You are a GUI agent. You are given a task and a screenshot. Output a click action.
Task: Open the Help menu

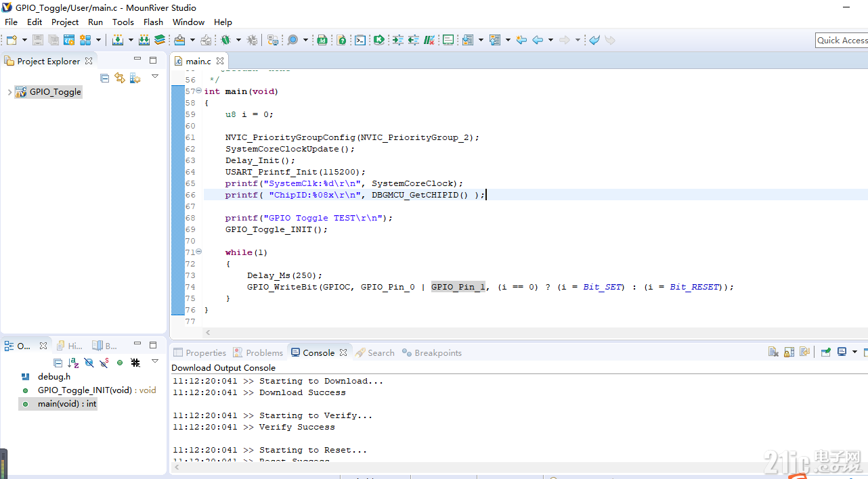coord(223,22)
